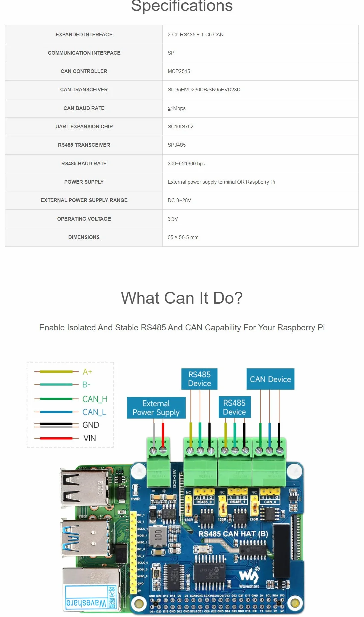Screen dimensions: 364x617
Task: Click the RS485 TRANSCEIVER label
Action: click(x=84, y=145)
